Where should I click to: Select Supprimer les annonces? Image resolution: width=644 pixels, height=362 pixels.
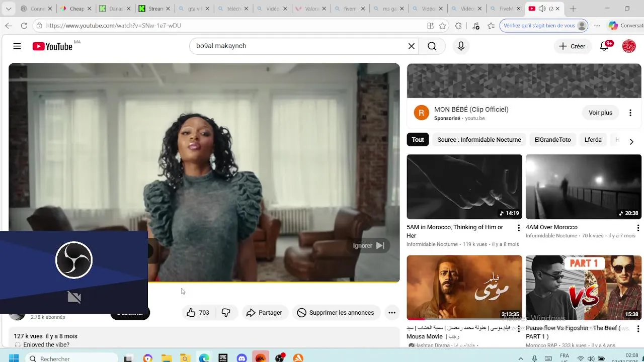pyautogui.click(x=336, y=313)
